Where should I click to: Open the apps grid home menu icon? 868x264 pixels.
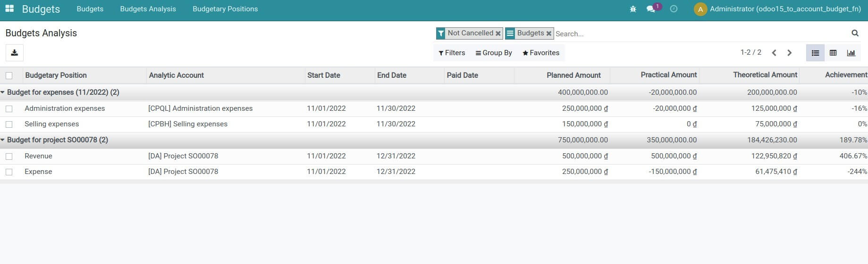[9, 9]
